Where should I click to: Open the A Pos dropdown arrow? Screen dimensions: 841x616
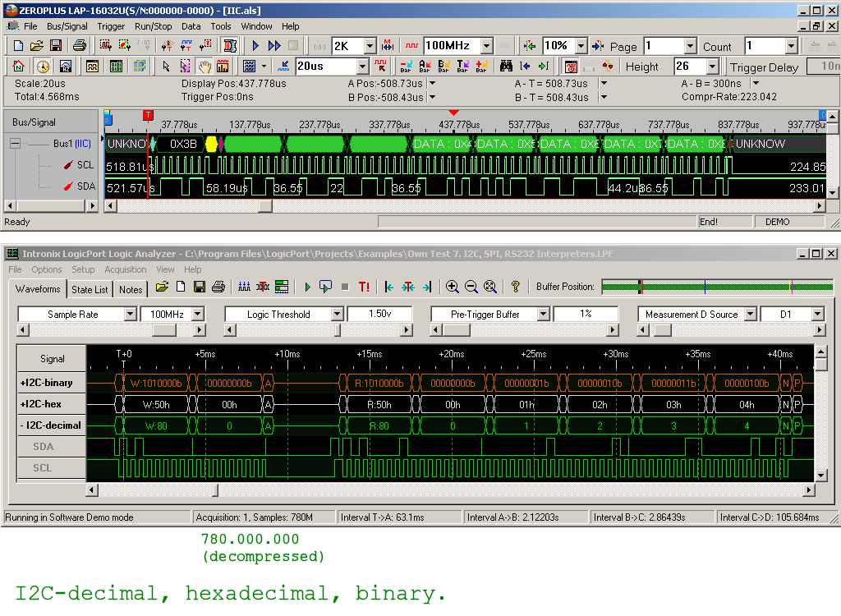432,83
